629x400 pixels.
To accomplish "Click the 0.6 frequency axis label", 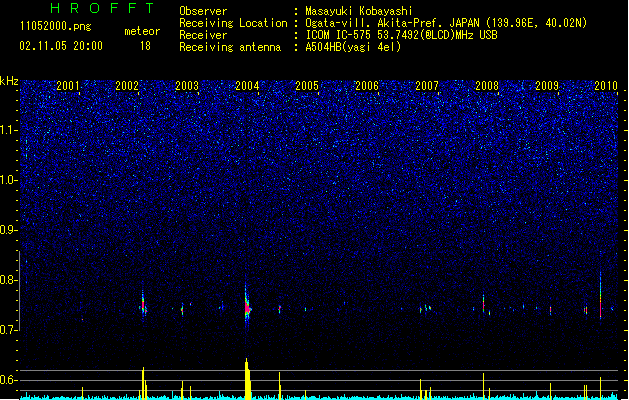I will tap(8, 380).
